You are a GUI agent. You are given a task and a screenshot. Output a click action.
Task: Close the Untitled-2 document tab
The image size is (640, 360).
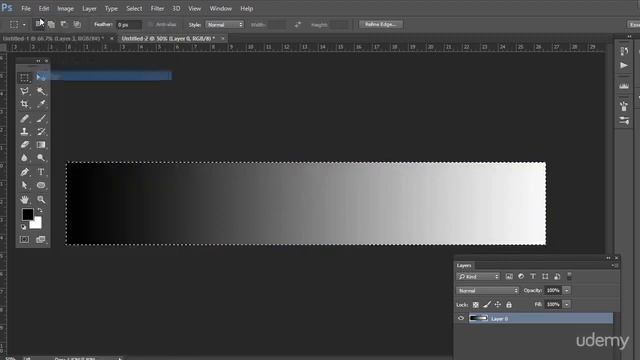click(x=223, y=38)
